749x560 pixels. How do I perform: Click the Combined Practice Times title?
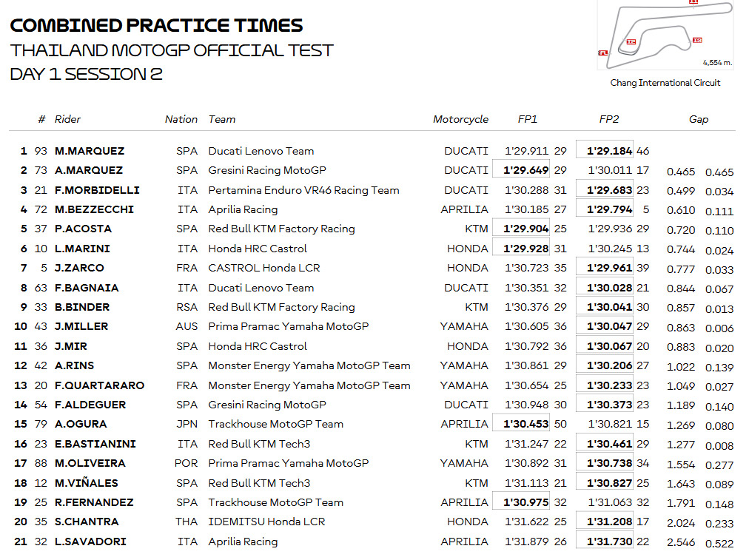(x=156, y=25)
